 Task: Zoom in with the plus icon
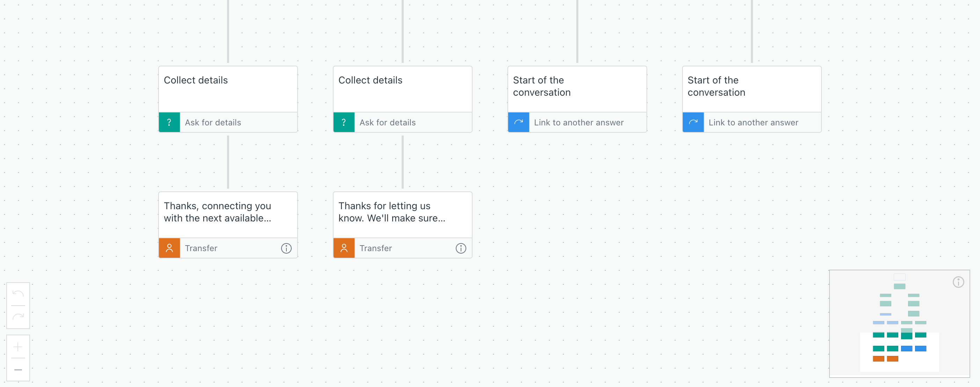point(18,347)
